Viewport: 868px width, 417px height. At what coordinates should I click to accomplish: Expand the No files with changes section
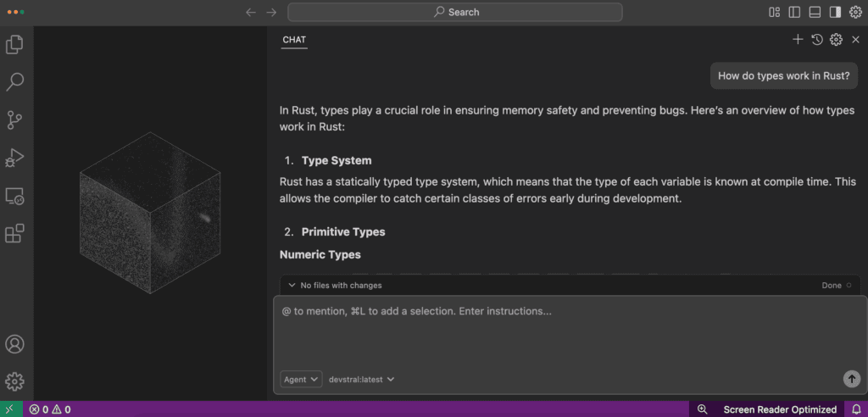tap(335, 286)
